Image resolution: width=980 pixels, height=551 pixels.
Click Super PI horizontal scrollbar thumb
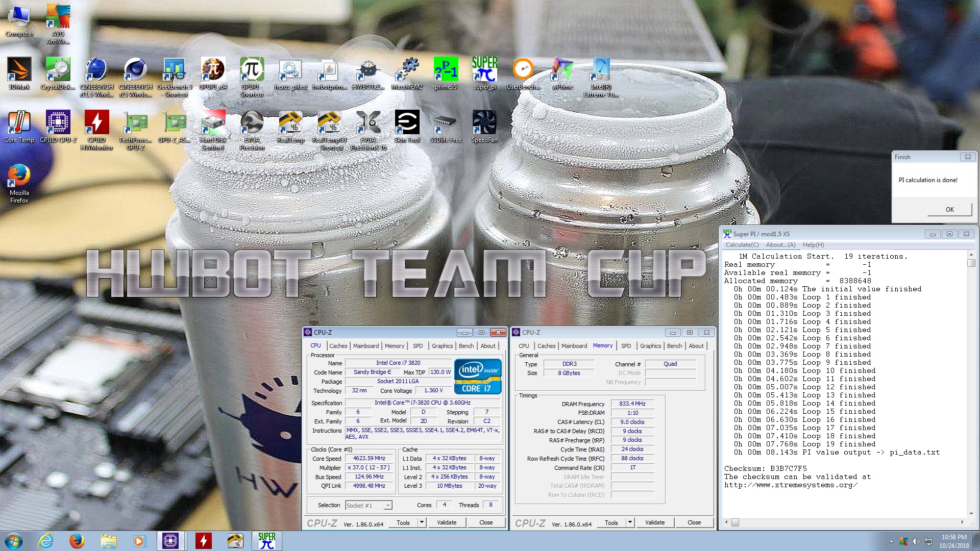tap(735, 522)
